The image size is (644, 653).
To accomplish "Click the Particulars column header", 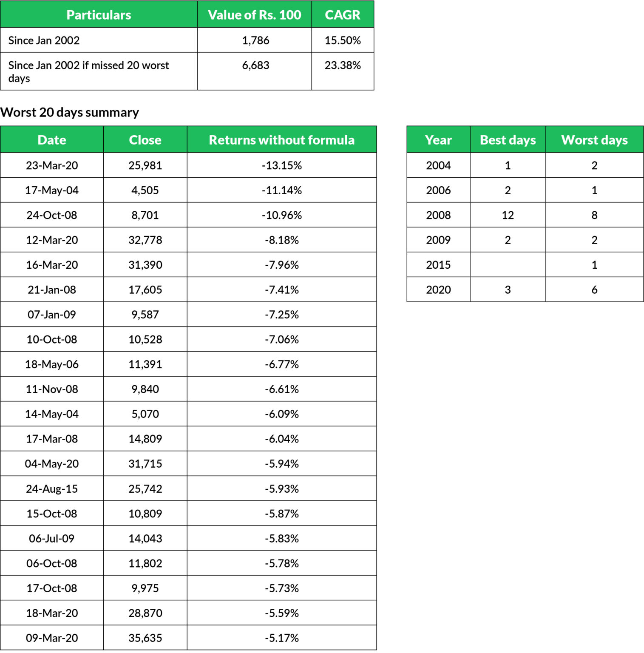I will tap(99, 15).
